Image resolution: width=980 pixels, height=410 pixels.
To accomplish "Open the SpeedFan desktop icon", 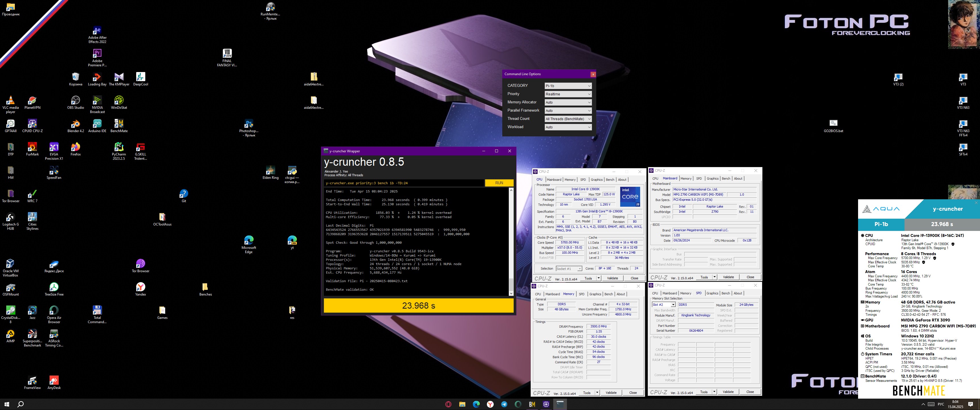I will tap(54, 172).
